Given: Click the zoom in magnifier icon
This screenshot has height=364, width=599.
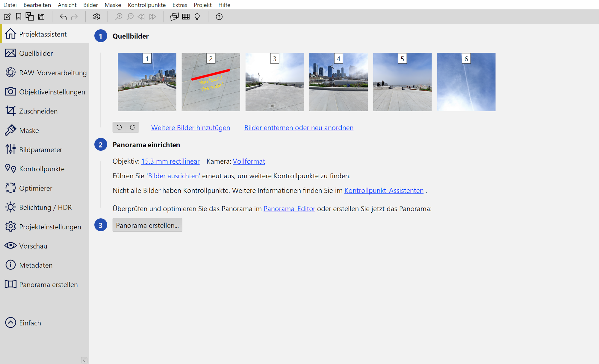Looking at the screenshot, I should click(119, 17).
